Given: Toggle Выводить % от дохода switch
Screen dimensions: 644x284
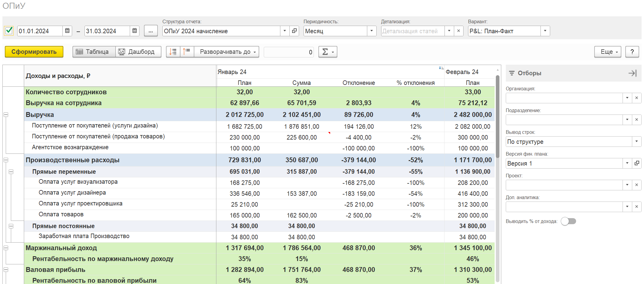Looking at the screenshot, I should point(568,221).
